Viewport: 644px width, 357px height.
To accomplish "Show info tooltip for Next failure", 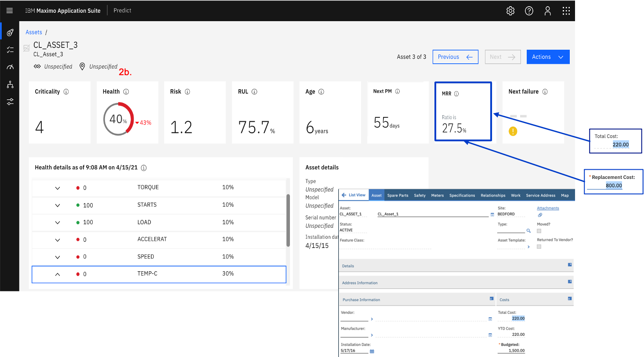I will (x=545, y=92).
